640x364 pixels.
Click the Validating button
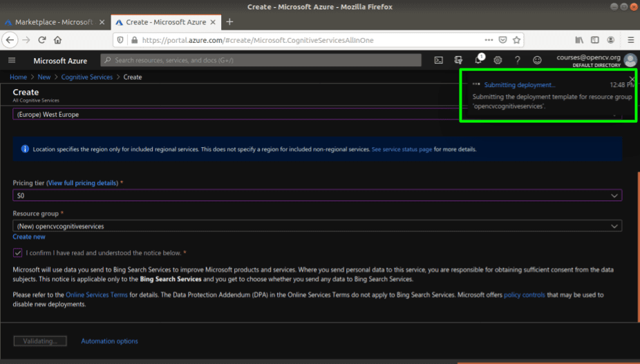pos(40,341)
